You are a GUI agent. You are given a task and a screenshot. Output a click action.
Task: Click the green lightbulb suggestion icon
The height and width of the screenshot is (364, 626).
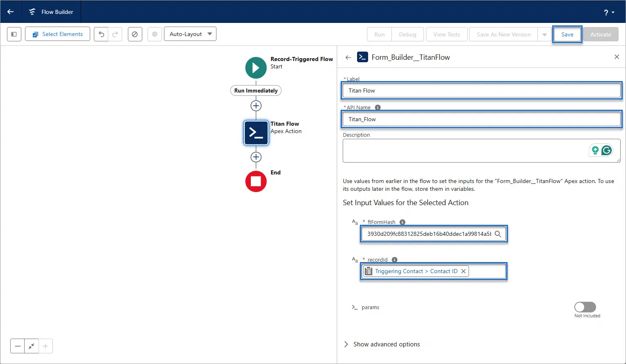click(595, 150)
